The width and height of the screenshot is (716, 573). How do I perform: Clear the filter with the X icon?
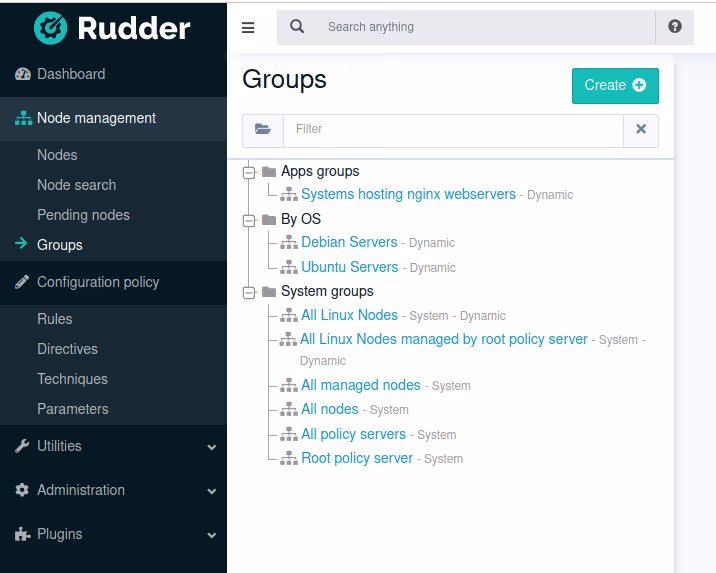(x=641, y=130)
